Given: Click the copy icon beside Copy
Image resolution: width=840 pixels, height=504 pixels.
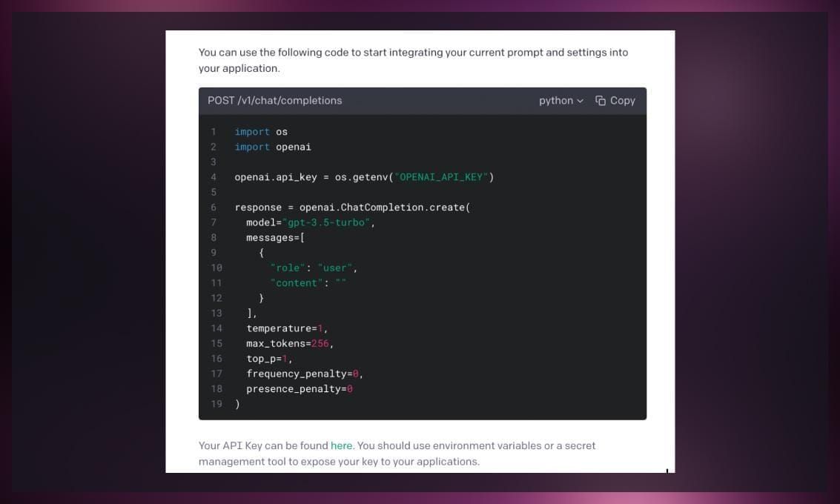Looking at the screenshot, I should click(600, 101).
